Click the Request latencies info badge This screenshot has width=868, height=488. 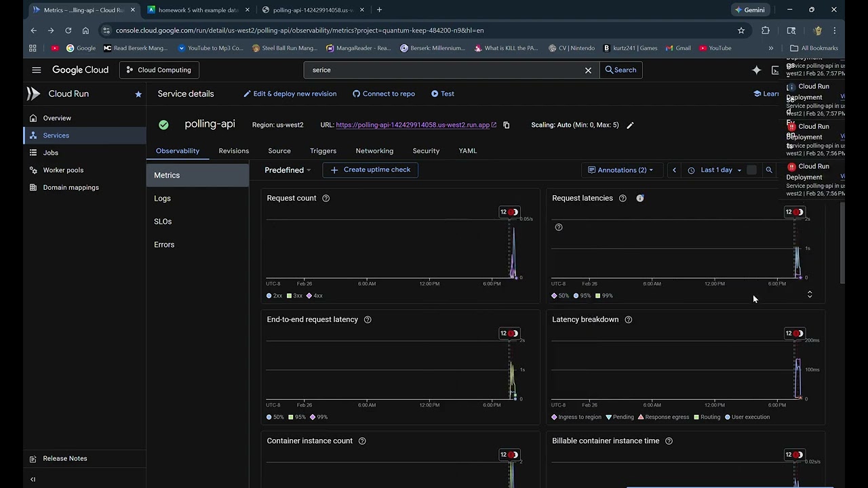click(x=640, y=198)
